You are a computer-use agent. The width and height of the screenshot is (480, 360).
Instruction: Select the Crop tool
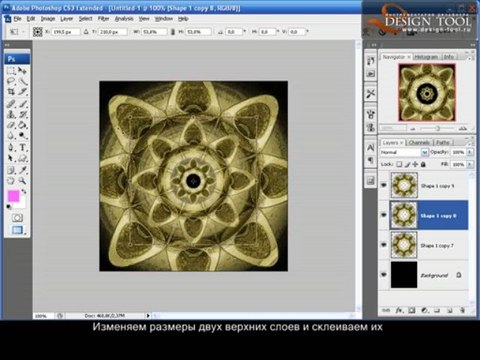(11, 91)
